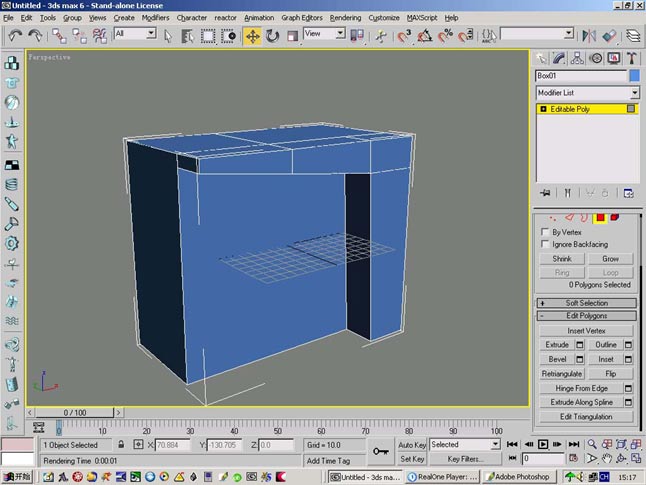Screen dimensions: 646x485
Task: Click the Extrude button
Action: (557, 345)
